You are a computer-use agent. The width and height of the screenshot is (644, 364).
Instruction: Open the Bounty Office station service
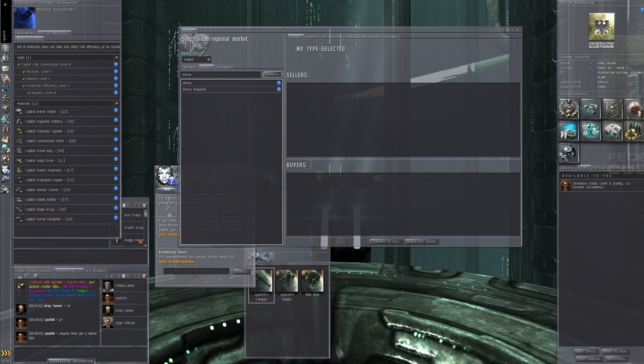coord(634,109)
